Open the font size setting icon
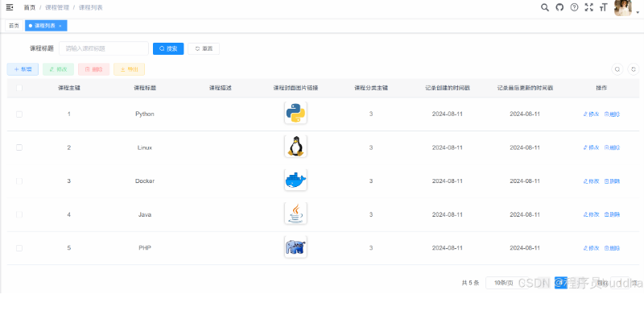The height and width of the screenshot is (328, 644). (x=603, y=7)
